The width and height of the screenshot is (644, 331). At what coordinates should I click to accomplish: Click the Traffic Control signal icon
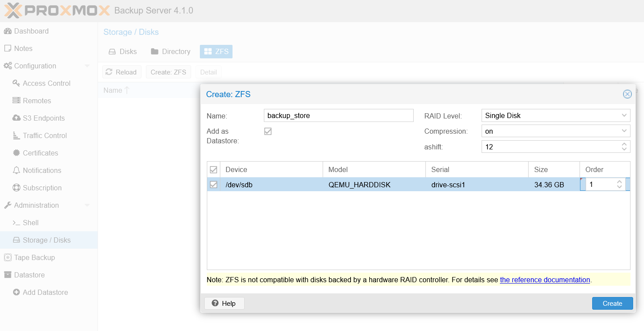pyautogui.click(x=16, y=135)
